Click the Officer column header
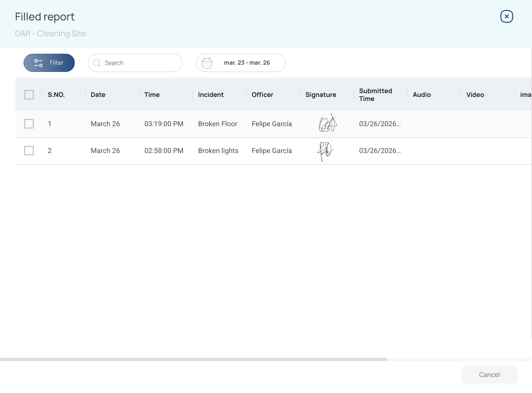 tap(262, 95)
